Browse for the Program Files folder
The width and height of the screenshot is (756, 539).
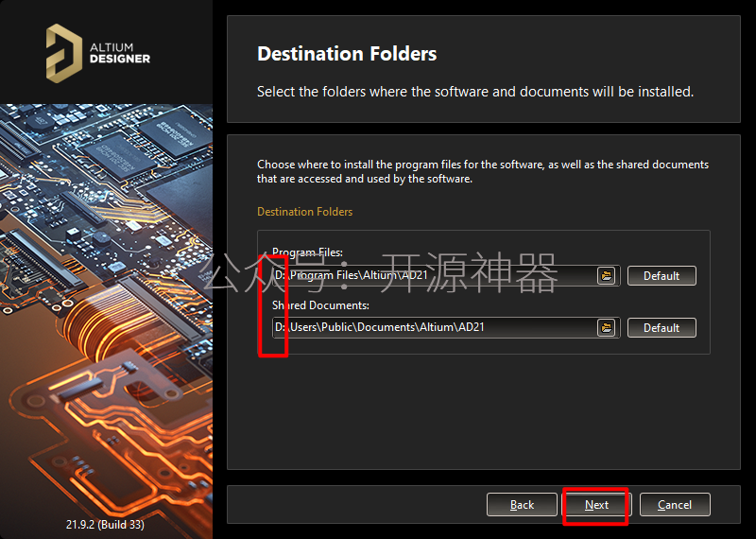click(x=607, y=276)
